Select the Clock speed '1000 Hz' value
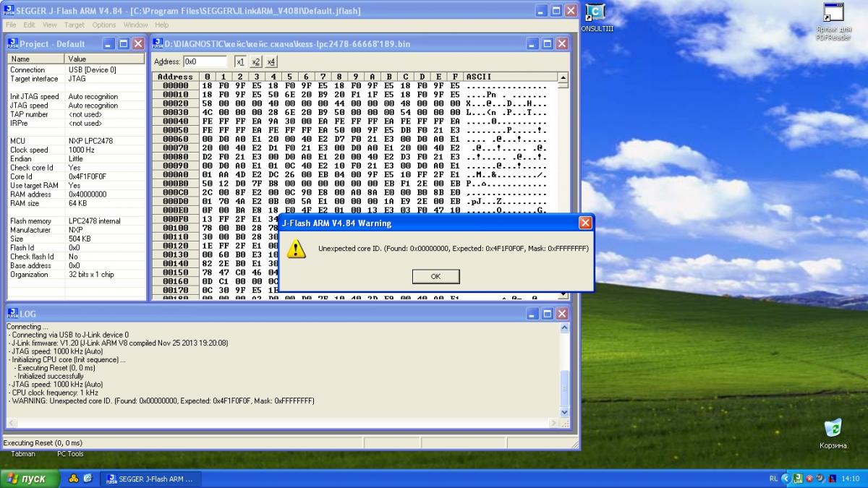Image resolution: width=868 pixels, height=488 pixels. click(x=82, y=150)
